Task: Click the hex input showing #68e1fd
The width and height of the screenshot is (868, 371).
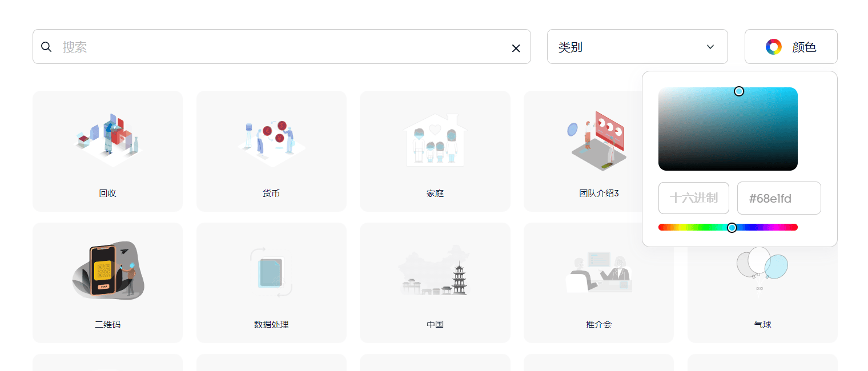Action: [x=779, y=198]
